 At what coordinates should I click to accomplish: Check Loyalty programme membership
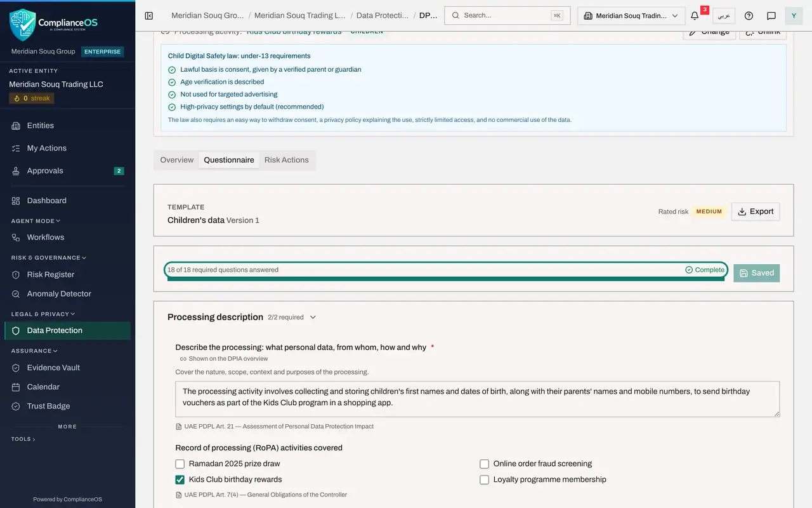coord(485,479)
